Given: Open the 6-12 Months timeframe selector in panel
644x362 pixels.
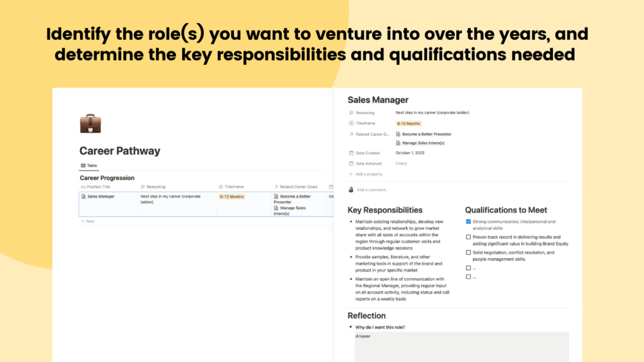Looking at the screenshot, I should click(409, 124).
